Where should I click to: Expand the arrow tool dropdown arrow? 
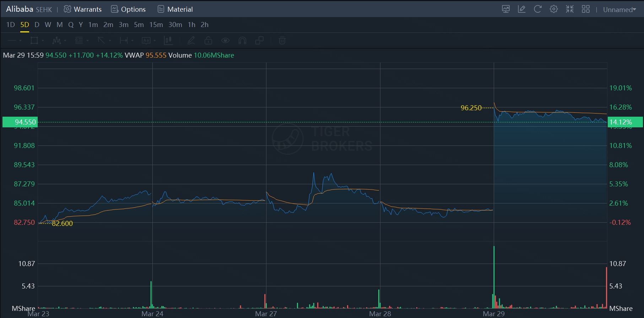click(110, 41)
